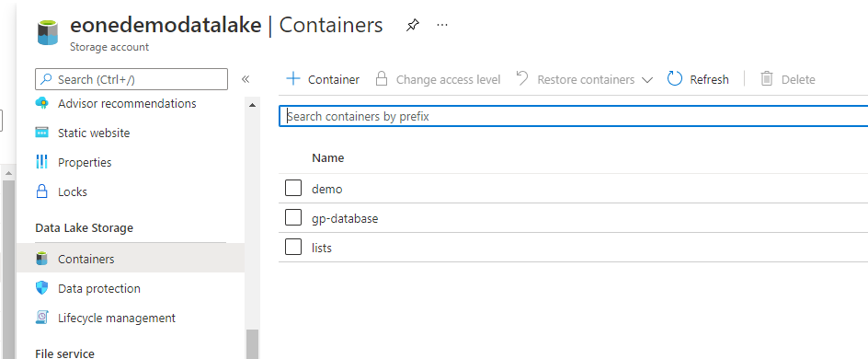The height and width of the screenshot is (359, 868).
Task: Click the Static website icon
Action: [x=42, y=133]
